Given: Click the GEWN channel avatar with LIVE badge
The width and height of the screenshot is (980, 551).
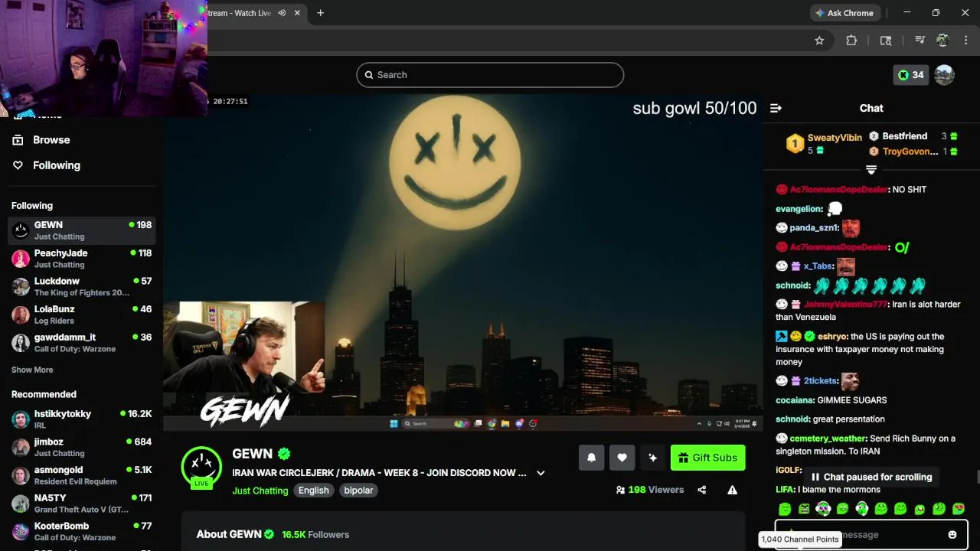Looking at the screenshot, I should coord(201,467).
